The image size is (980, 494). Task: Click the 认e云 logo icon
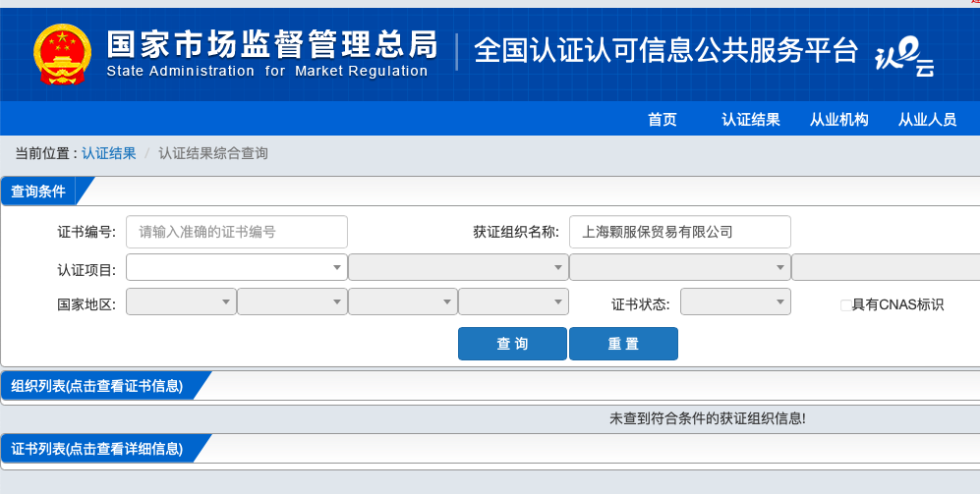coord(904,56)
